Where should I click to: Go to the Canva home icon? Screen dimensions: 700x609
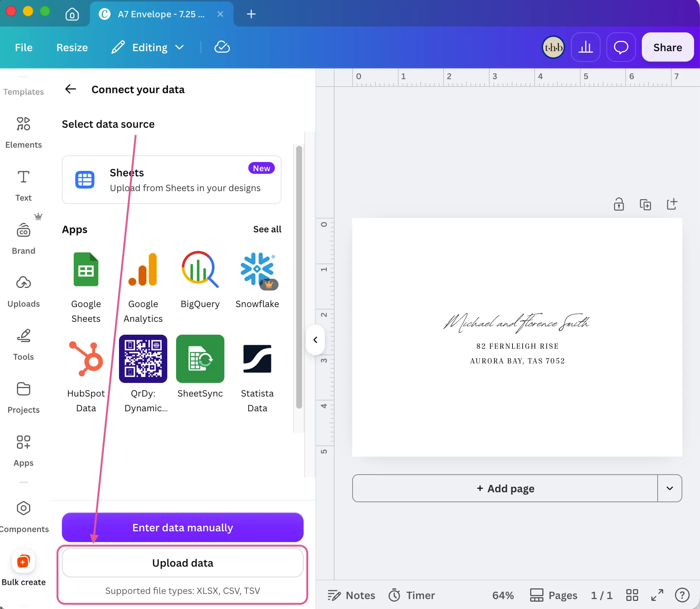pos(72,14)
